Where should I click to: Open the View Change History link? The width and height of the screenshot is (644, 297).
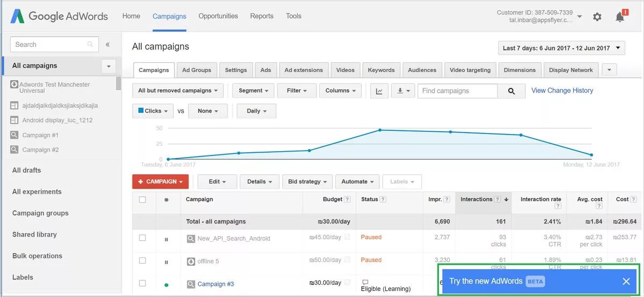pyautogui.click(x=562, y=91)
